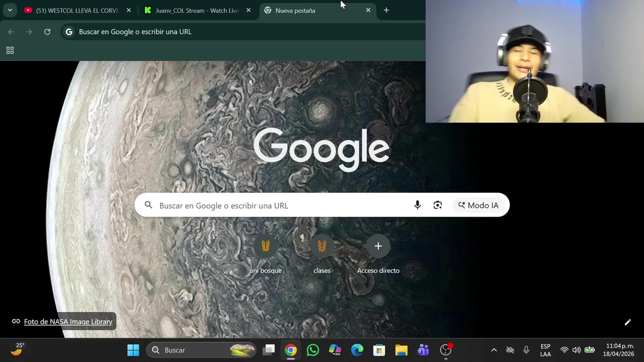644x362 pixels.
Task: Click the crossed-out tray icon beside the tray chevron
Action: pyautogui.click(x=510, y=350)
